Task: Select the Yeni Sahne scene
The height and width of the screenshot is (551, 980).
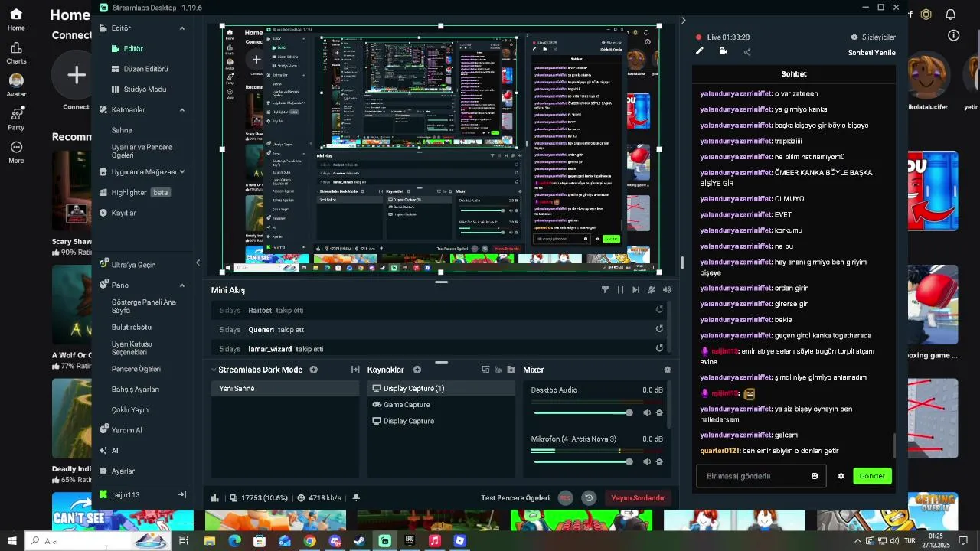Action: pyautogui.click(x=285, y=389)
